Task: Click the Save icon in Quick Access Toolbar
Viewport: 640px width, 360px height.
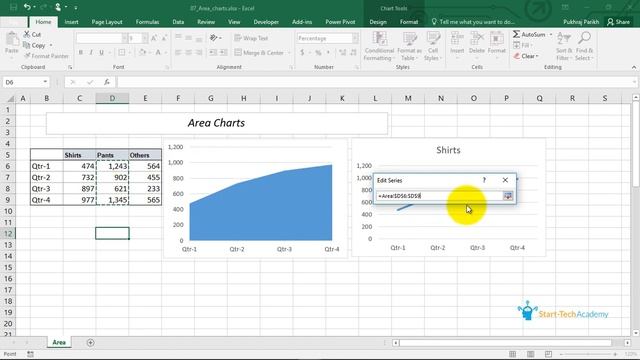Action: (x=13, y=7)
